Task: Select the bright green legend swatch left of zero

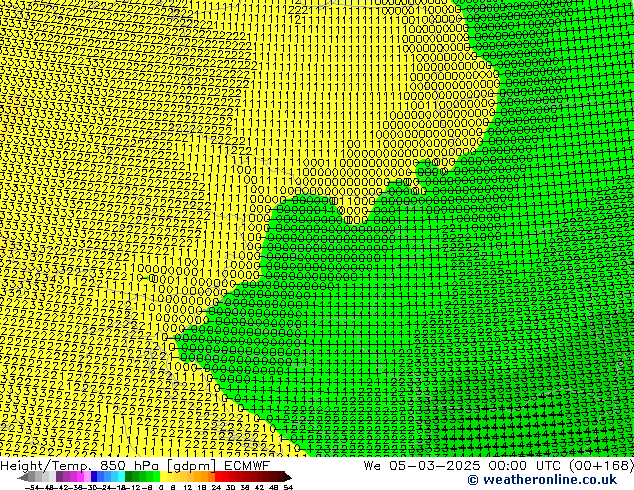Action: pos(156,476)
